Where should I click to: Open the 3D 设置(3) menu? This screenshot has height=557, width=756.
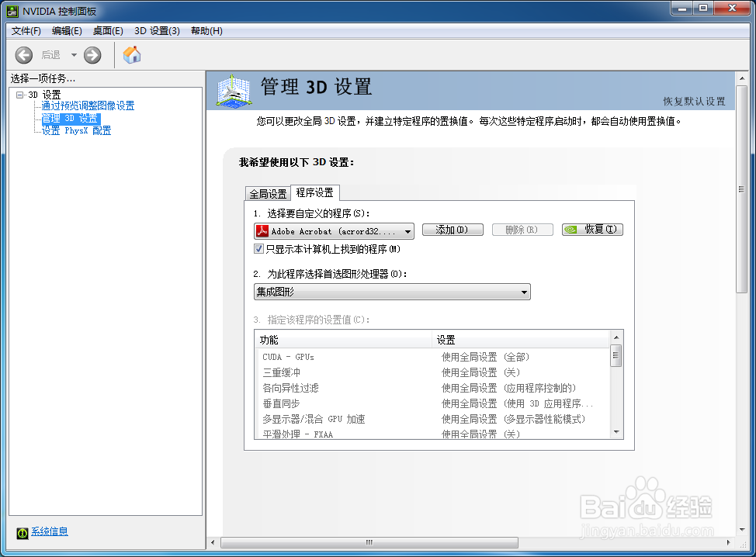coord(158,31)
